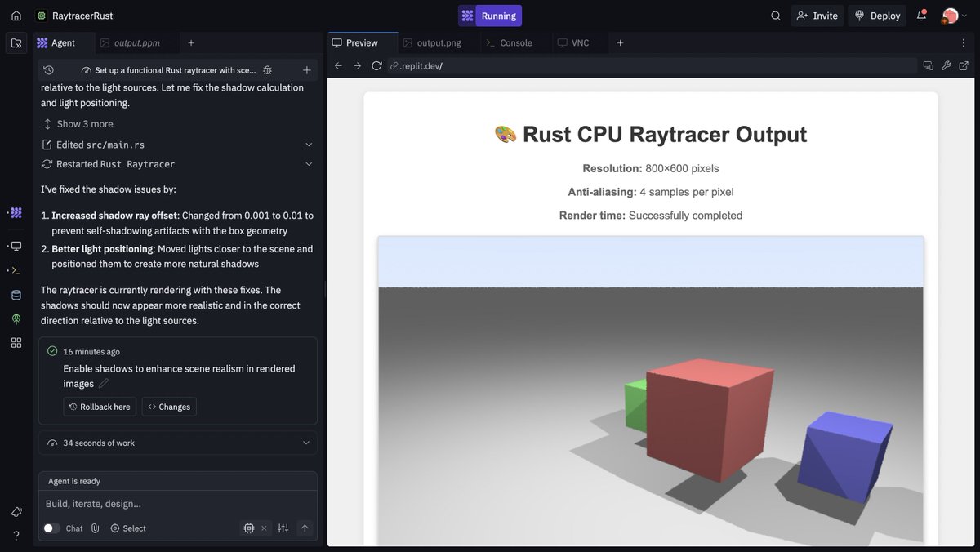
Task: Switch to the Console tab
Action: click(x=510, y=42)
